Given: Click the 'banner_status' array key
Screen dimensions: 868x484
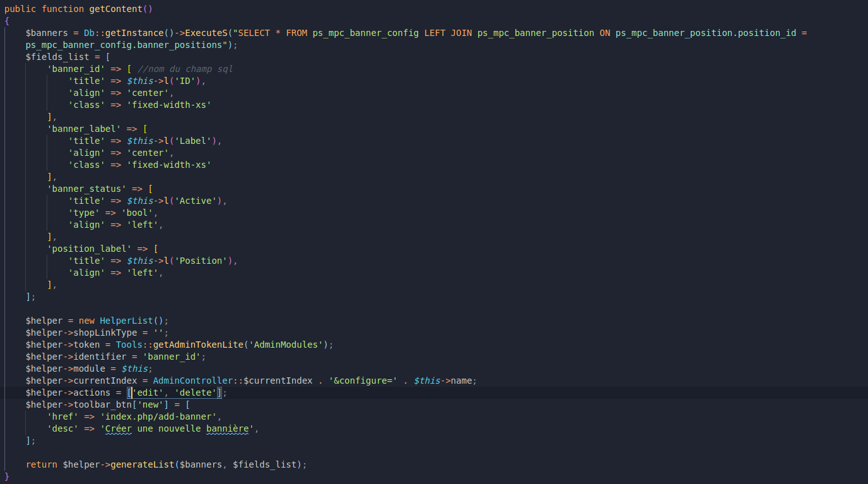Looking at the screenshot, I should [87, 189].
